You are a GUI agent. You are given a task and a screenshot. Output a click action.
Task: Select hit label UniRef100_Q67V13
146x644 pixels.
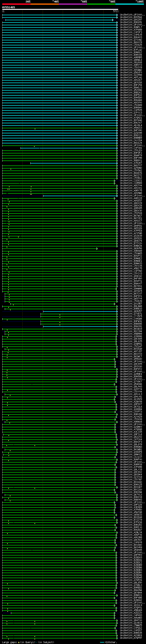tap(131, 495)
